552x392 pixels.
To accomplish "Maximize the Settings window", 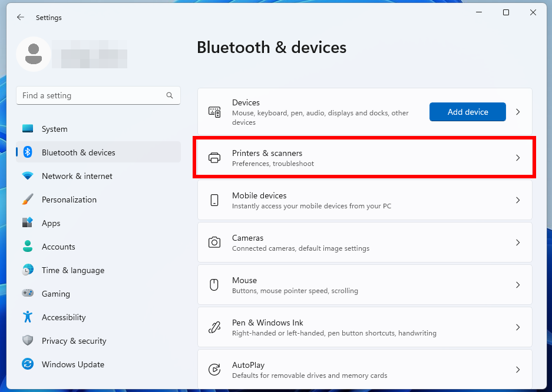I will [x=506, y=13].
